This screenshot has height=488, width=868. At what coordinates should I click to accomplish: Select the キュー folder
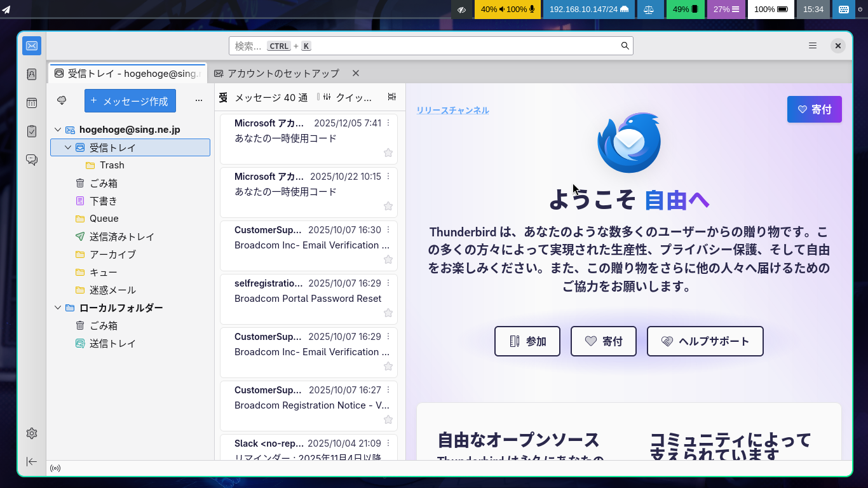point(130,272)
